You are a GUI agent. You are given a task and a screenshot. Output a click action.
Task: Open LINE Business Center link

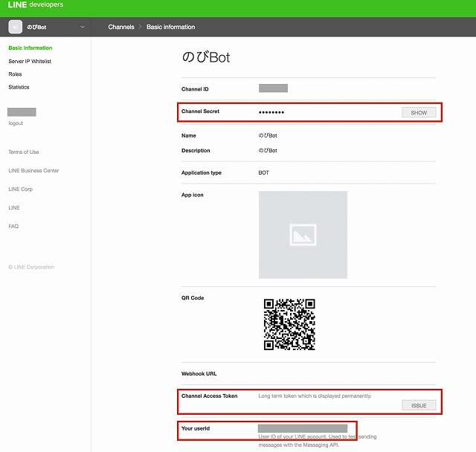tap(33, 170)
